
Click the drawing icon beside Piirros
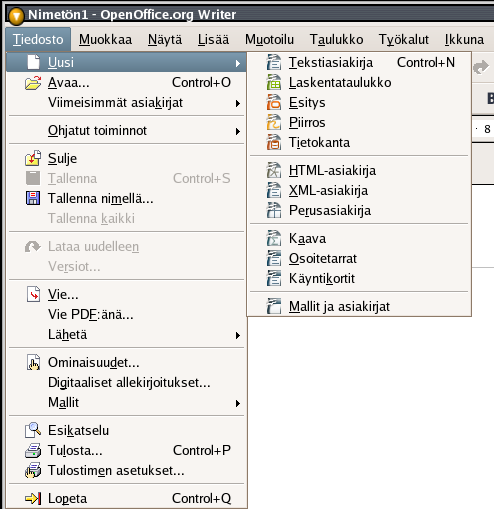point(274,122)
